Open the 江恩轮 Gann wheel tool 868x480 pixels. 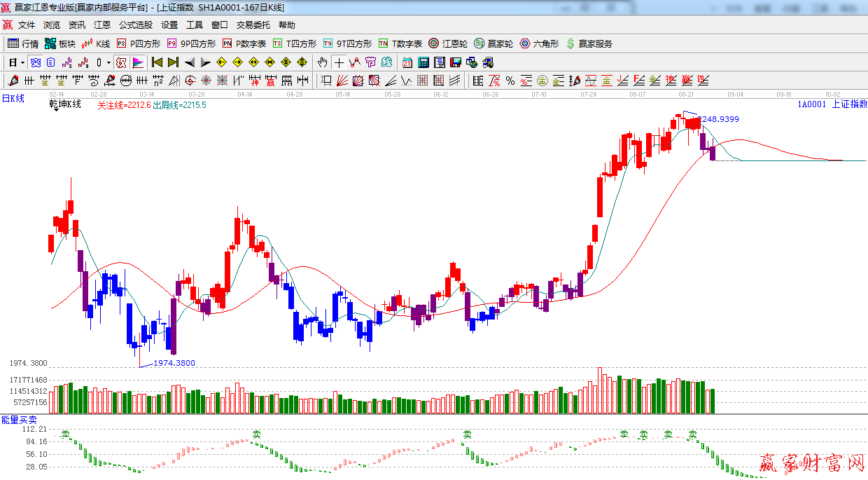pos(448,43)
